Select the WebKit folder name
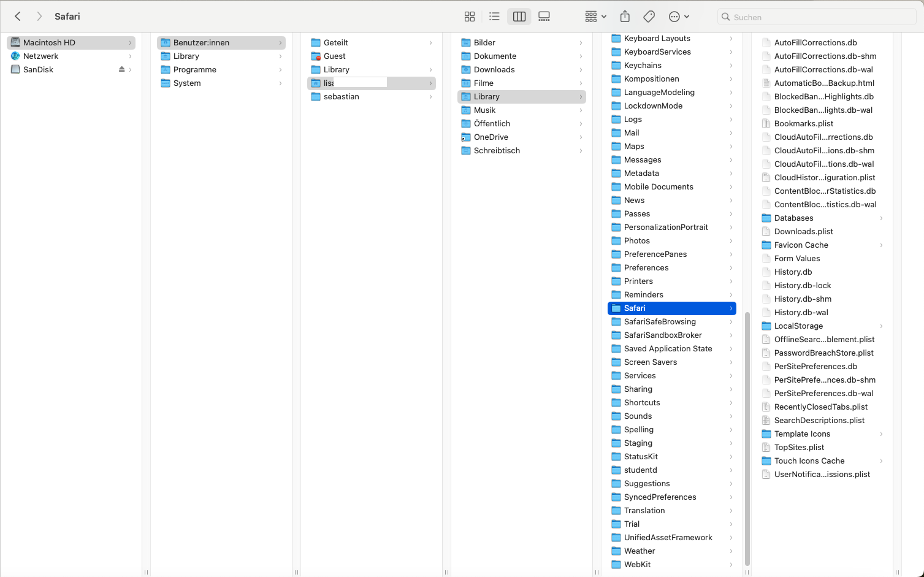 [638, 564]
